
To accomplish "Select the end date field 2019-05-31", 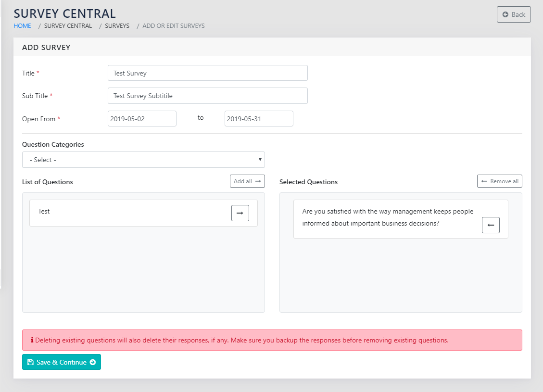I will click(259, 119).
